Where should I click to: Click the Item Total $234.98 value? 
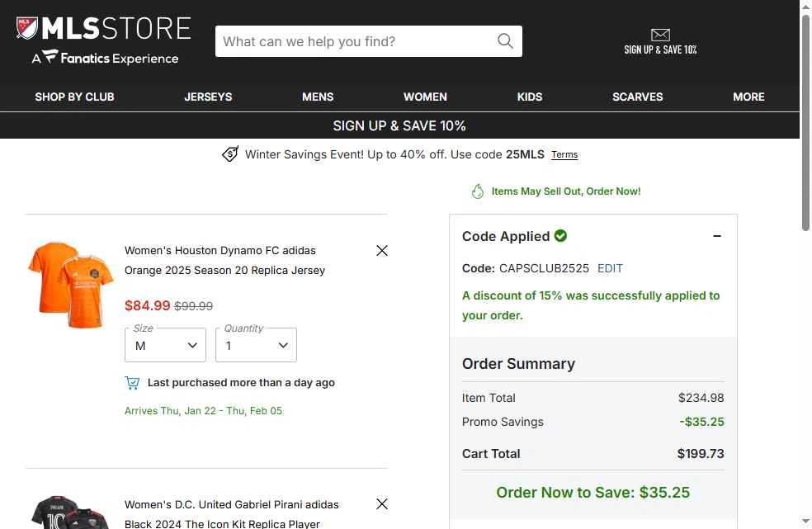(x=701, y=398)
